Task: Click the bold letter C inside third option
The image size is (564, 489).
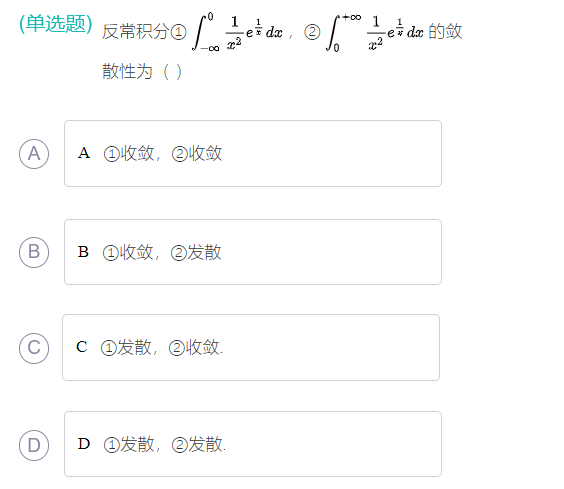Action: coord(82,347)
